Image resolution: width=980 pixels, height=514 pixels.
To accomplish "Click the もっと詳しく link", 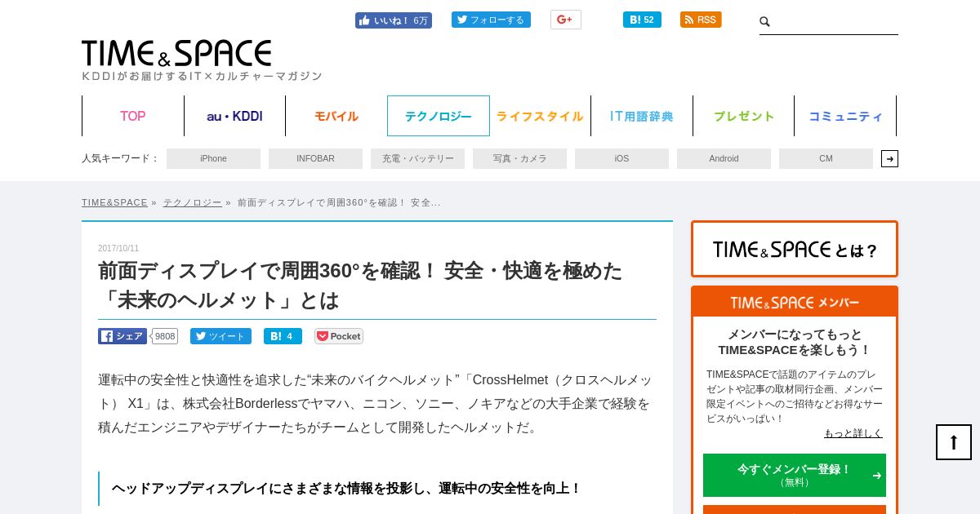I will pyautogui.click(x=853, y=433).
